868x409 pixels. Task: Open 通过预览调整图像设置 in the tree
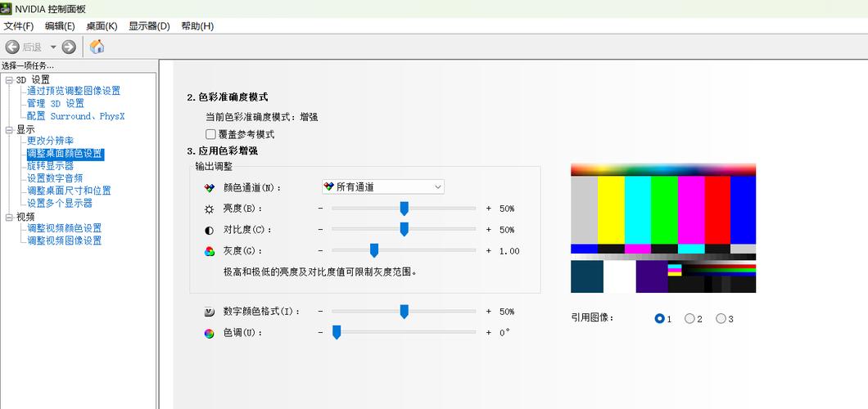(x=74, y=91)
